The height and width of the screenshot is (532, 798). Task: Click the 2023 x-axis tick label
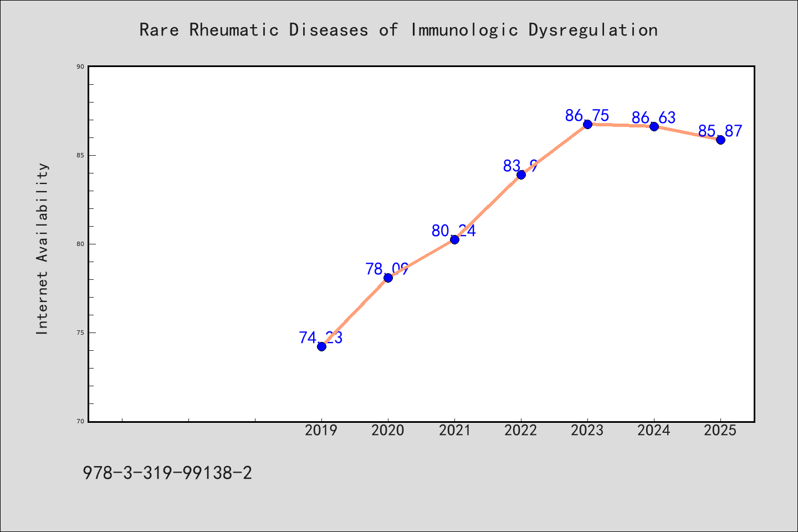coord(587,430)
